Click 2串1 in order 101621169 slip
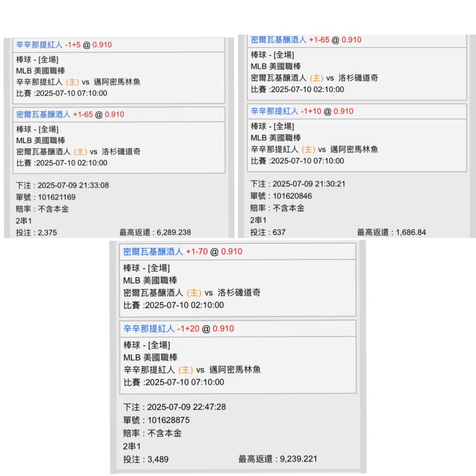The width and height of the screenshot is (476, 476). pyautogui.click(x=24, y=221)
